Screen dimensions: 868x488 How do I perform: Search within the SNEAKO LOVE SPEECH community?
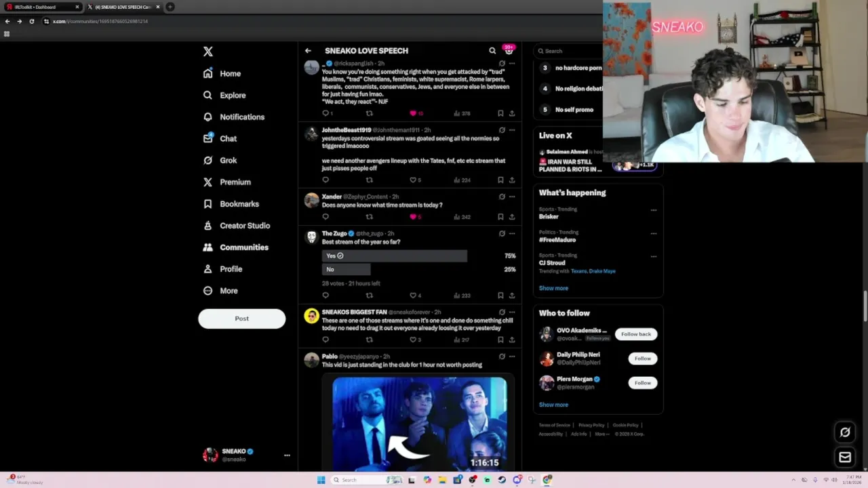pyautogui.click(x=492, y=51)
